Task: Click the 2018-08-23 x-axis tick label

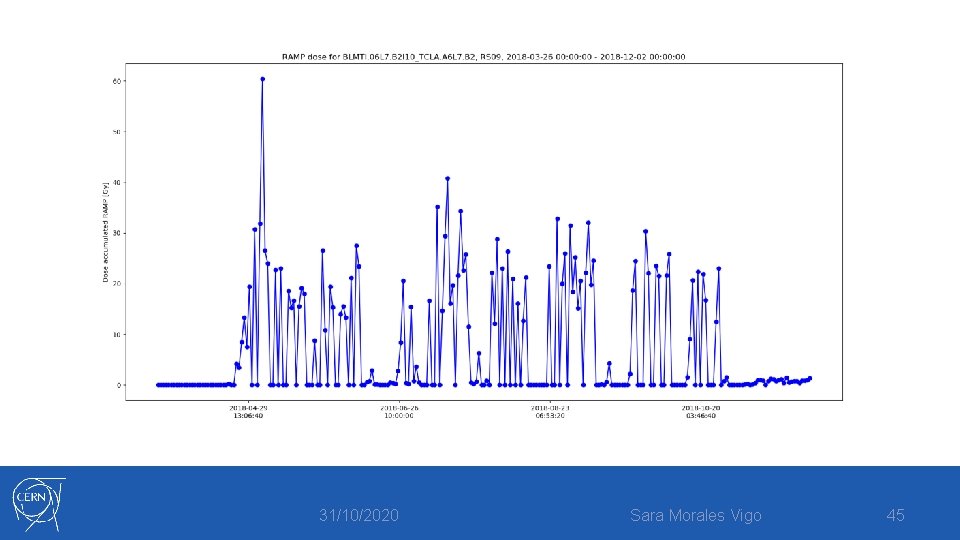Action: coord(550,411)
